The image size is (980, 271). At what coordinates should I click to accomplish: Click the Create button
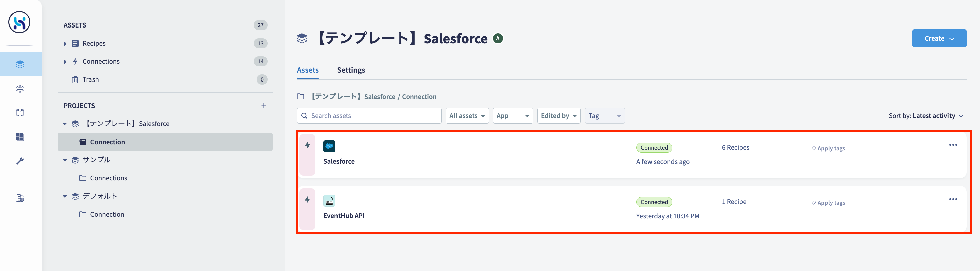(x=939, y=38)
